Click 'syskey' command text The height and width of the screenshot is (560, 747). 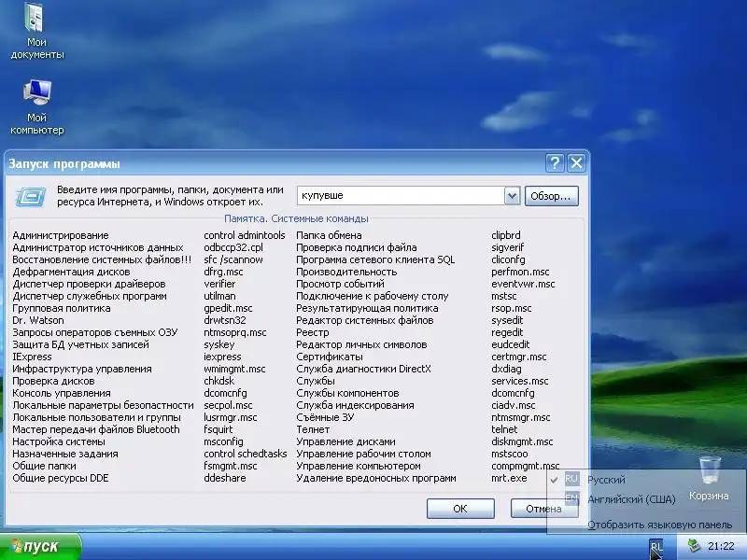click(x=219, y=344)
